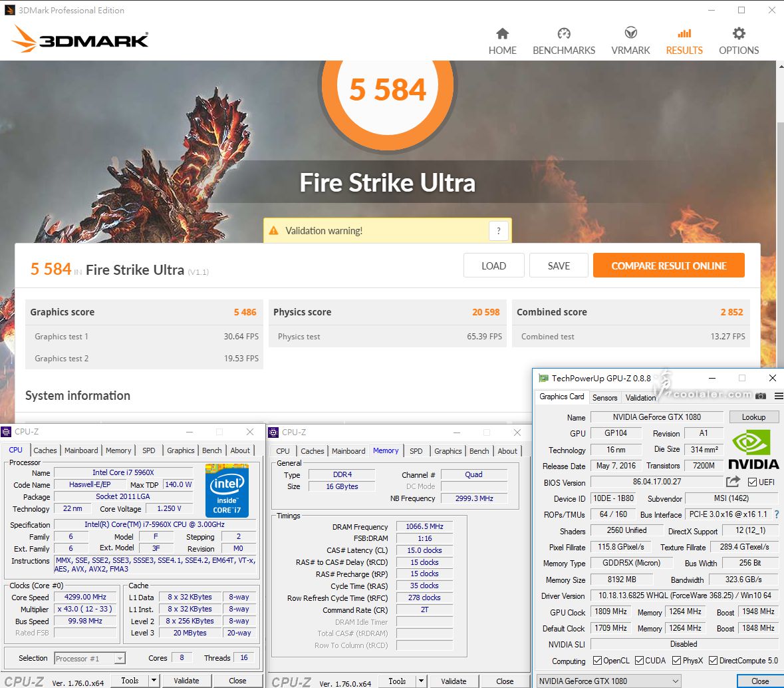Viewport: 784px width, 688px height.
Task: Click the Driver Version value in GPU-Z
Action: pos(684,596)
